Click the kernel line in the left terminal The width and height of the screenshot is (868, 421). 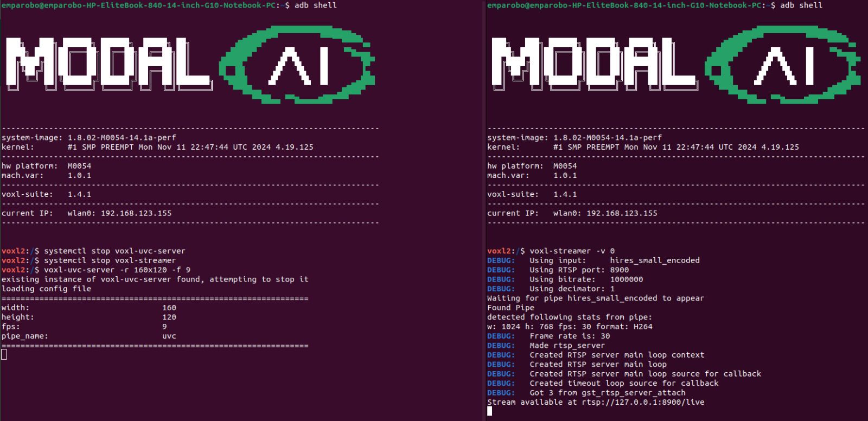point(157,147)
